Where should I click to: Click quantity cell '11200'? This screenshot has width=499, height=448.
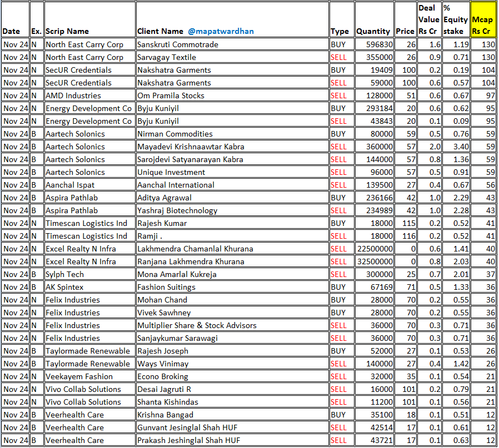(375, 402)
